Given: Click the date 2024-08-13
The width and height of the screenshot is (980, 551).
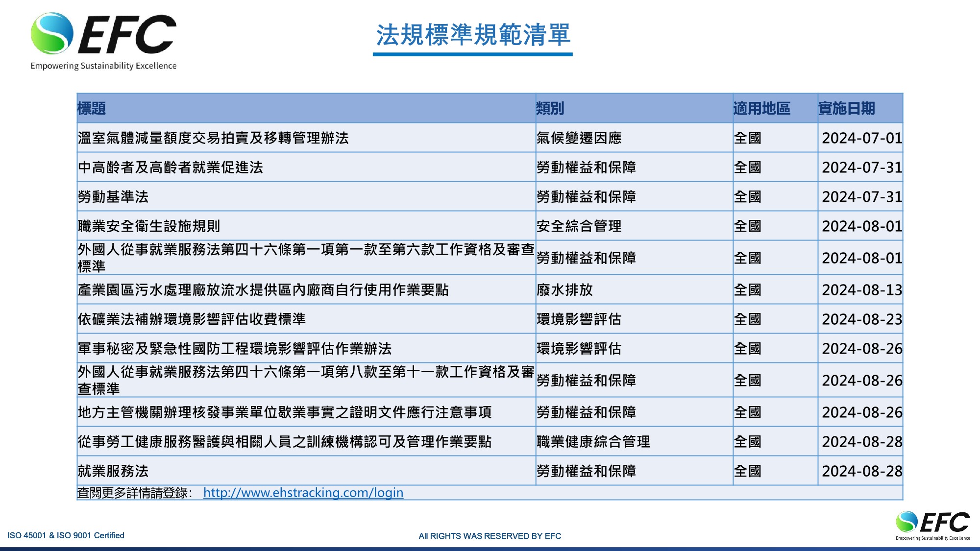Looking at the screenshot, I should (x=862, y=289).
